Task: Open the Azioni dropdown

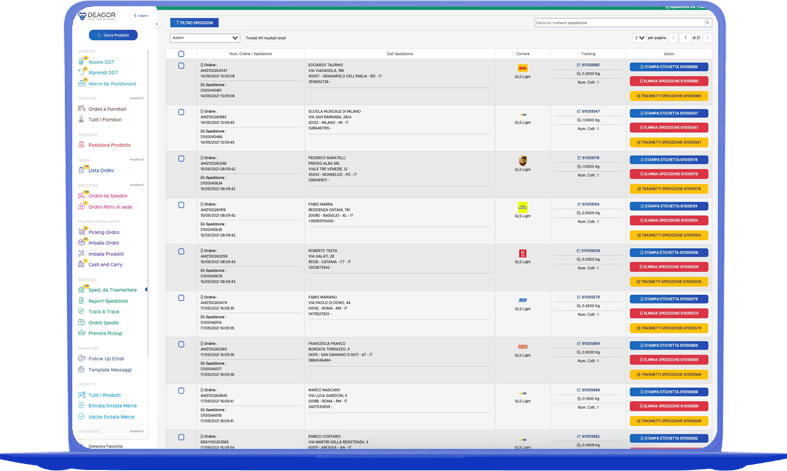Action: (205, 38)
